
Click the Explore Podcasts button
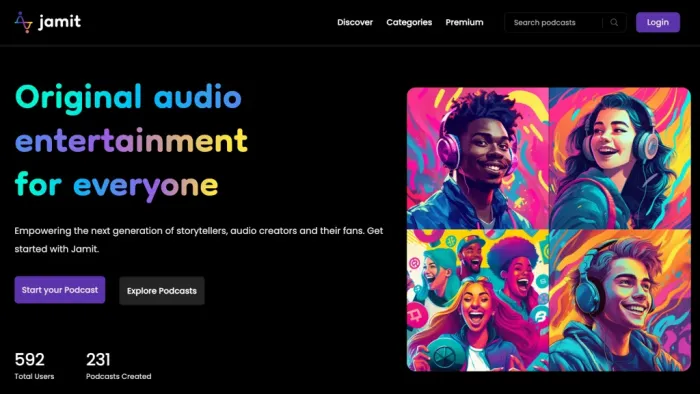click(x=162, y=291)
